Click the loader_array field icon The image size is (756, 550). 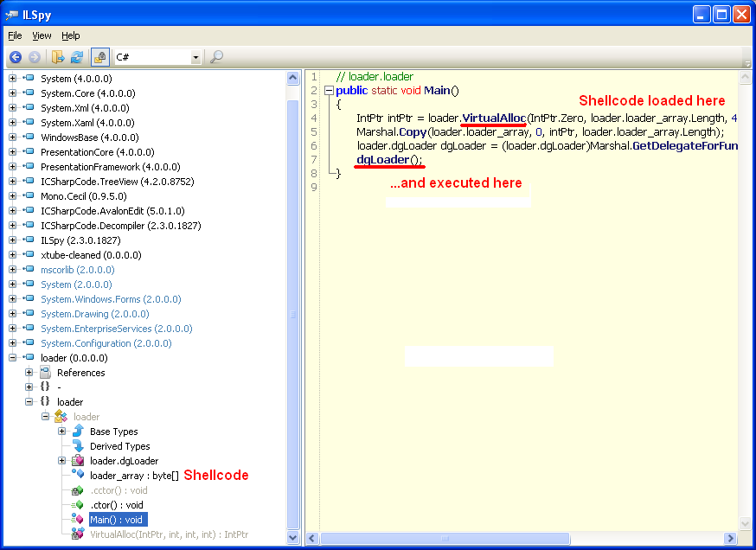coord(78,474)
